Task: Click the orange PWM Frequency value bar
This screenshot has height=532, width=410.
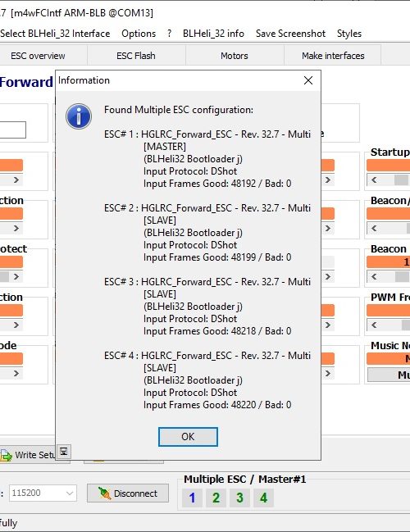Action: [389, 311]
